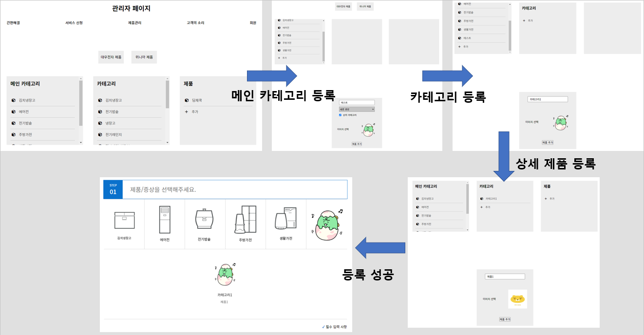Open the 서비스 신청 menu item
The width and height of the screenshot is (644, 335).
pyautogui.click(x=74, y=23)
